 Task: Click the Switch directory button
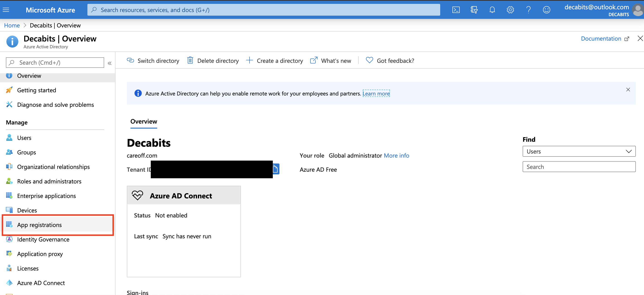(153, 61)
